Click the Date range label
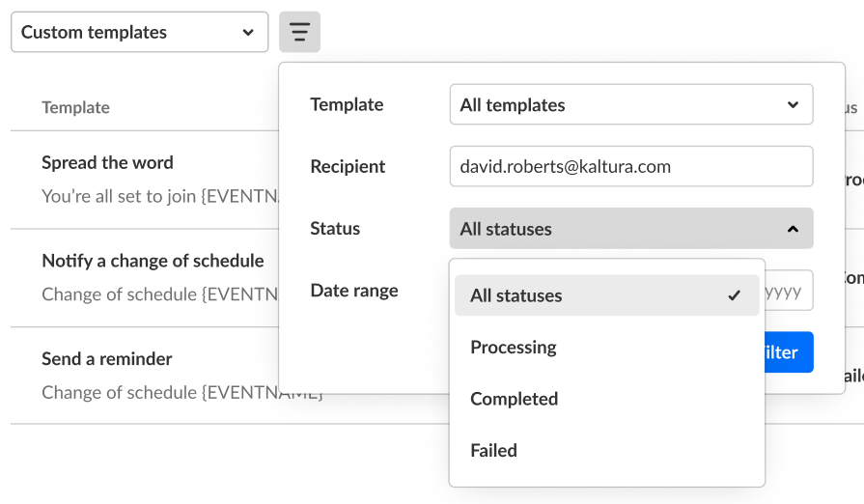Image resolution: width=864 pixels, height=504 pixels. point(353,290)
